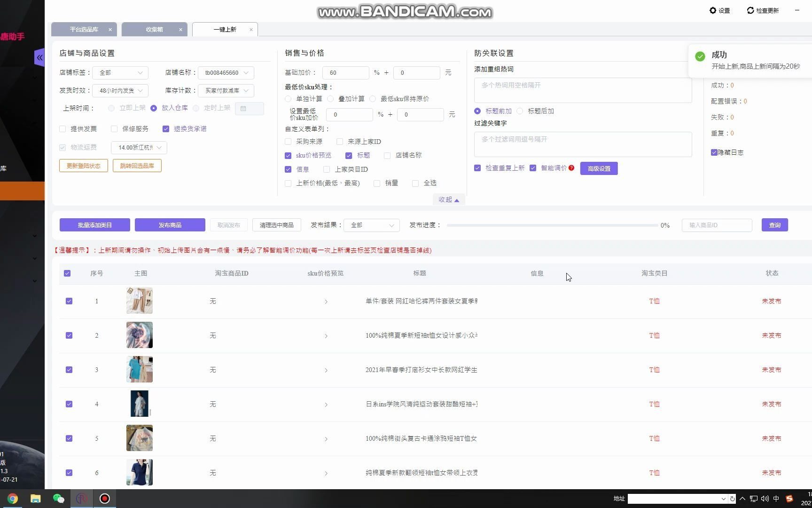Collapse the sidebar with the « icon
Screen dimensions: 812x508
[39, 57]
